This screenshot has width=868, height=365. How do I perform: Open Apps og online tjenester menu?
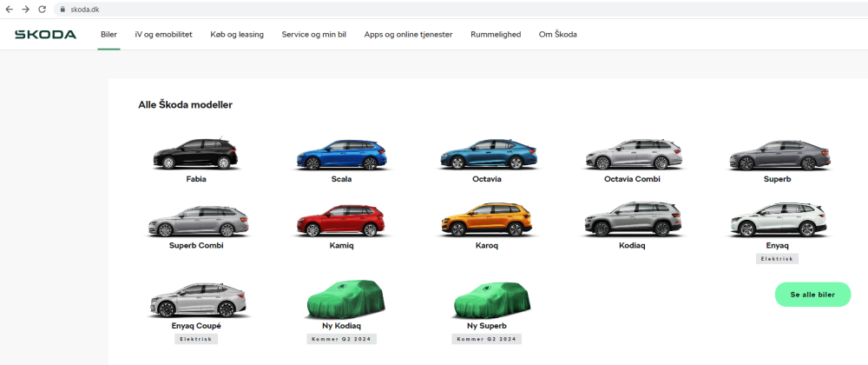408,35
